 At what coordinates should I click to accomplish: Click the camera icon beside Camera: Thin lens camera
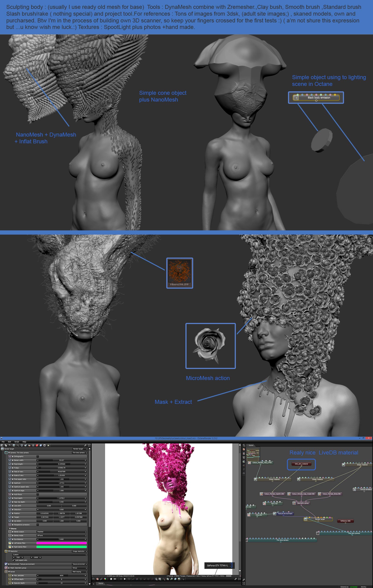pyautogui.click(x=6, y=453)
